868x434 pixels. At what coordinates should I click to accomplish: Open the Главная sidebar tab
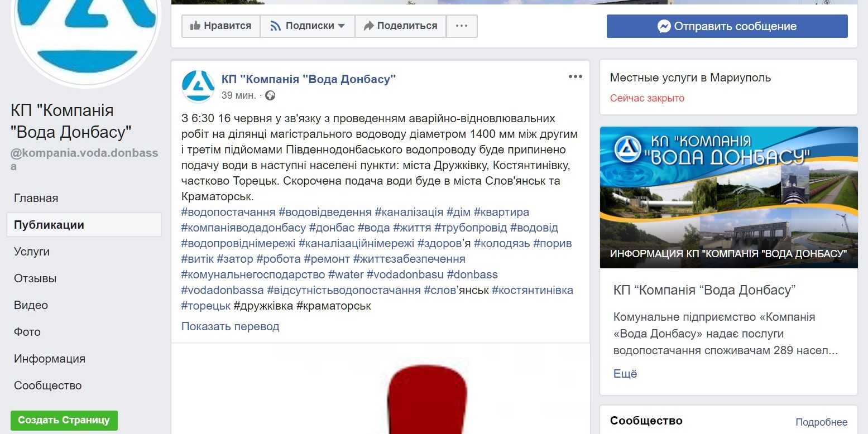click(36, 198)
